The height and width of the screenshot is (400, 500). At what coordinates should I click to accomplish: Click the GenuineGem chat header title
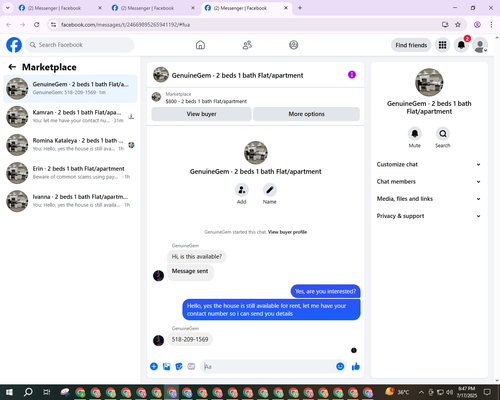(x=237, y=75)
